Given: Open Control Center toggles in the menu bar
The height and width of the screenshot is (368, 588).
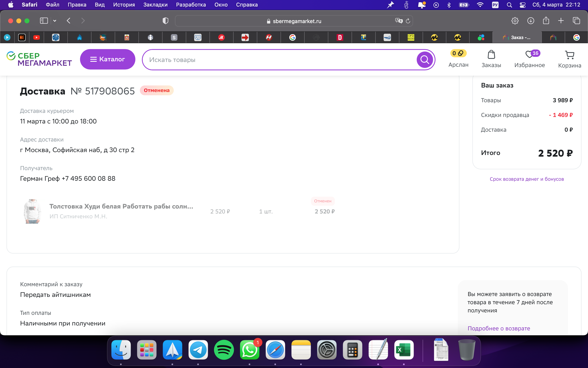Looking at the screenshot, I should 522,5.
